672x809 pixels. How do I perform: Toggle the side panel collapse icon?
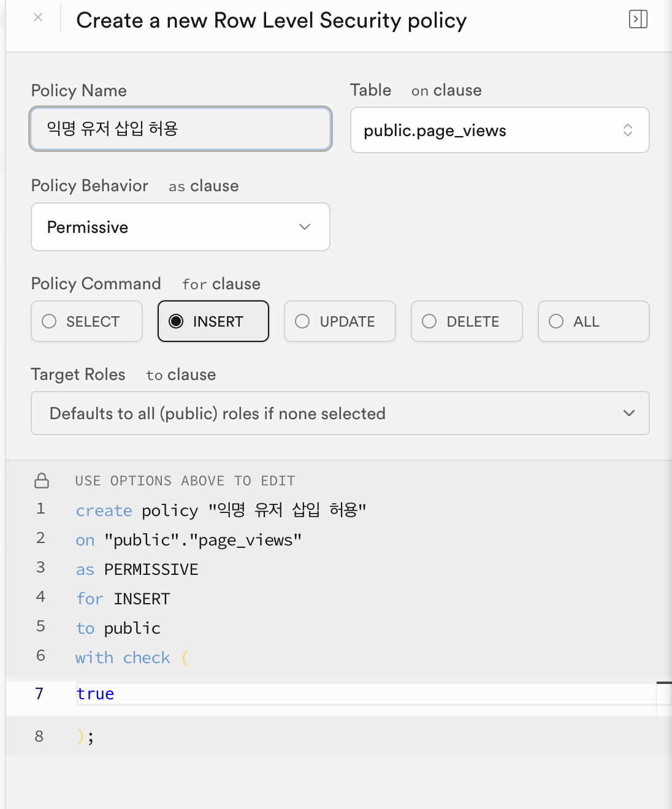638,20
